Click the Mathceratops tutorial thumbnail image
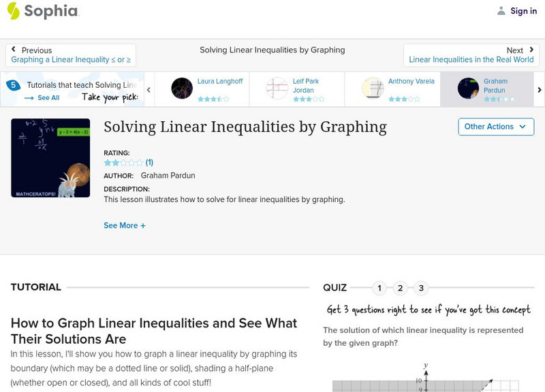 [50, 158]
